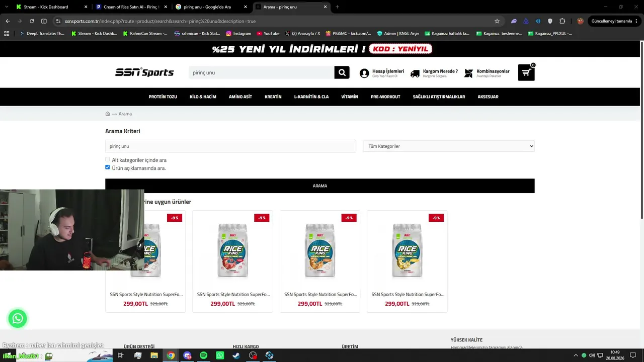Open the Chrome extensions puzzle icon
This screenshot has width=644, height=362.
562,21
